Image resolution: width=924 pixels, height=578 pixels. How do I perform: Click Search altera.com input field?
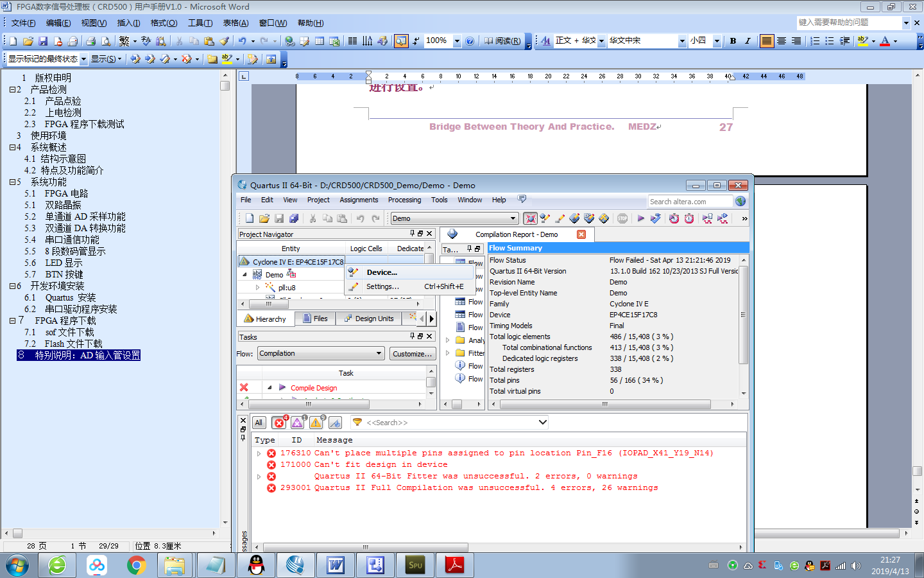(690, 202)
